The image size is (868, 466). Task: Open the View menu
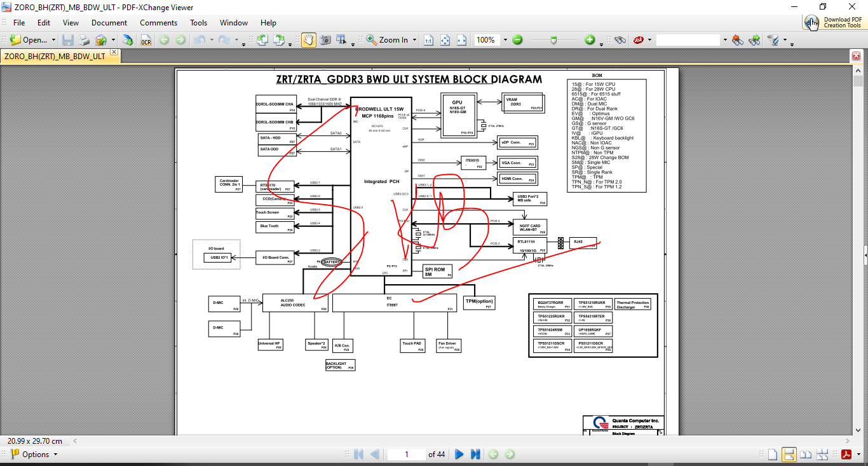[x=71, y=22]
